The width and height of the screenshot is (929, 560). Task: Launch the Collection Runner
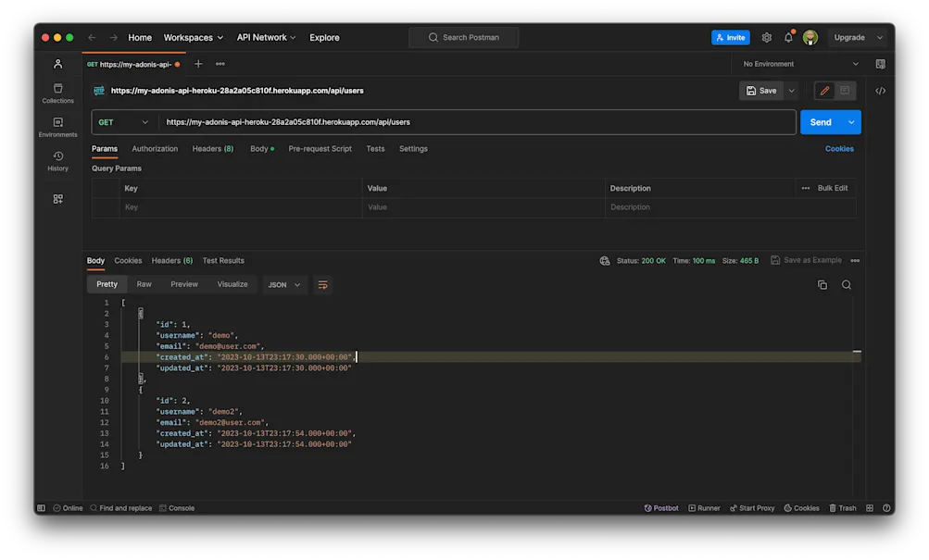tap(704, 507)
